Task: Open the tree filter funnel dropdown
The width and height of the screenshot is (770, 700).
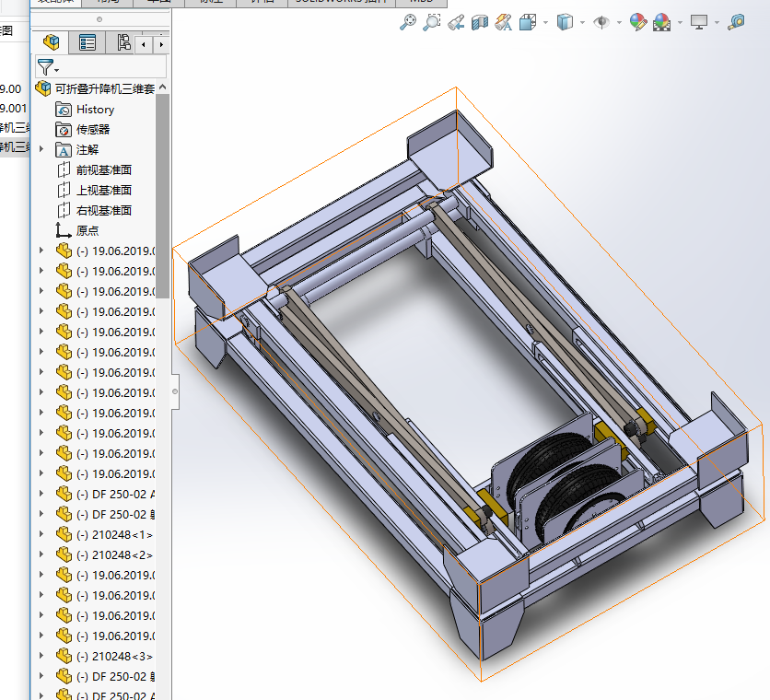Action: tap(47, 66)
